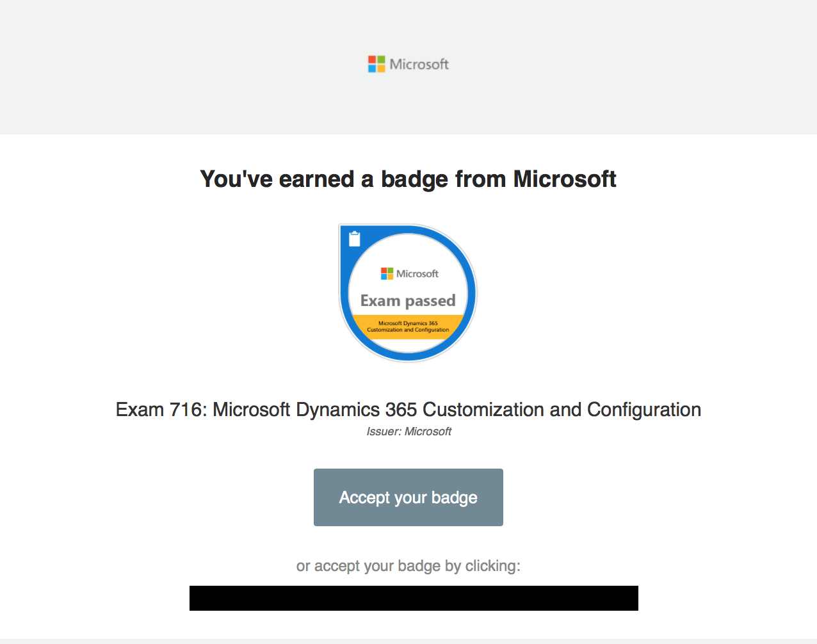Click the gray header banner background
Viewport: 817px width, 644px height.
click(192, 64)
